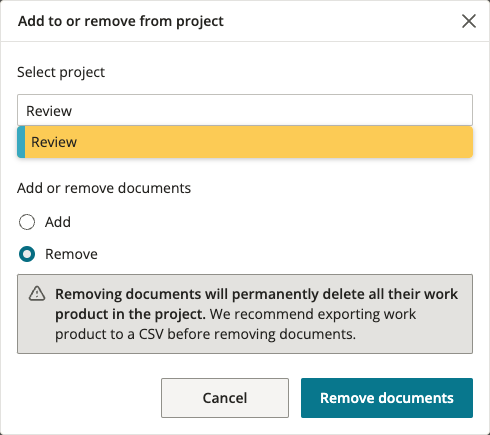Click the gray warning message box
Screen dimensions: 490x435
[245, 314]
